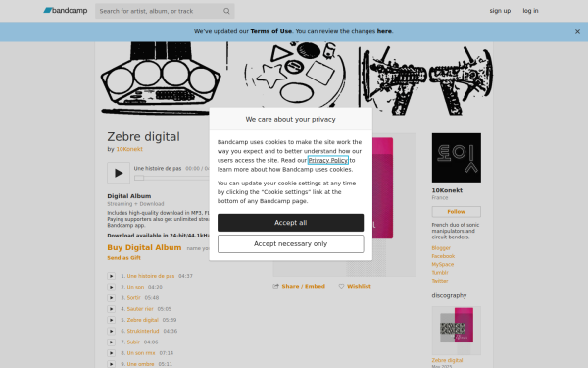Click the search magnifier icon

coord(226,11)
